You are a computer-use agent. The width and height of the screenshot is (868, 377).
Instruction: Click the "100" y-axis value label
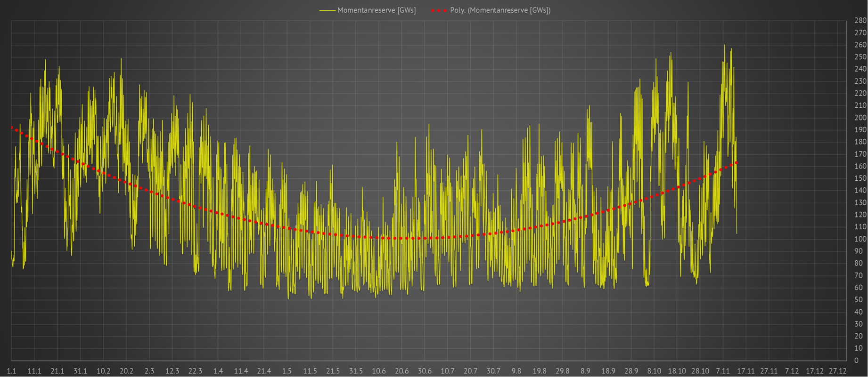860,239
